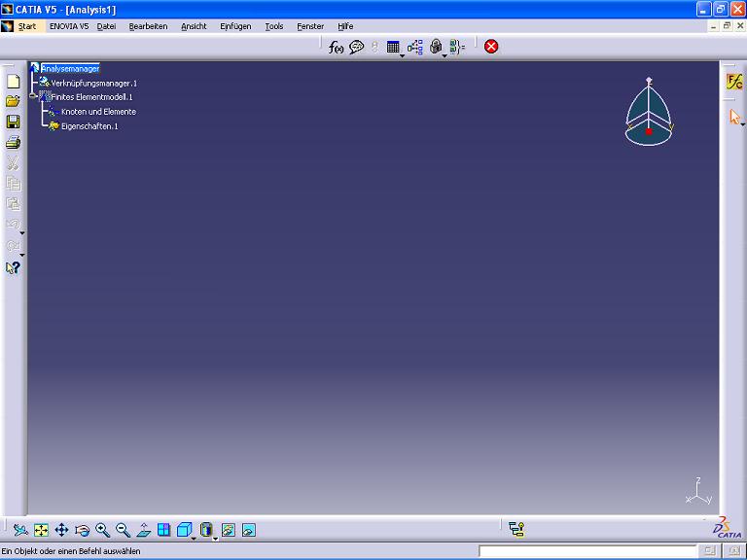The height and width of the screenshot is (560, 747).
Task: Open the Fenster menu
Action: click(310, 26)
